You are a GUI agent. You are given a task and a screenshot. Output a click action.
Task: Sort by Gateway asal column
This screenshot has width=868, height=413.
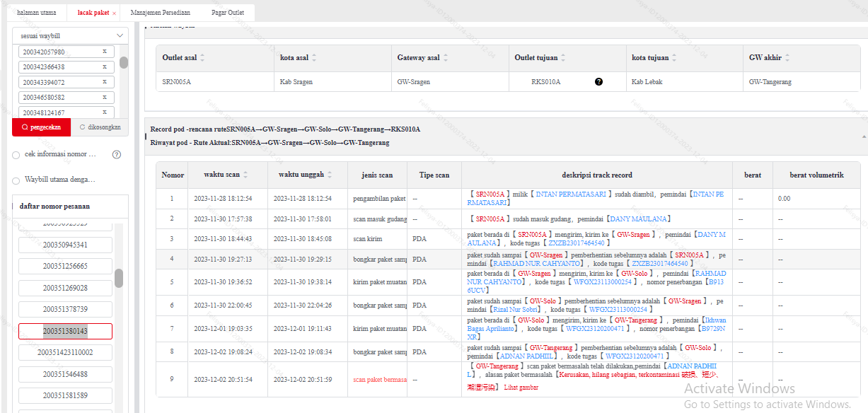click(x=446, y=57)
